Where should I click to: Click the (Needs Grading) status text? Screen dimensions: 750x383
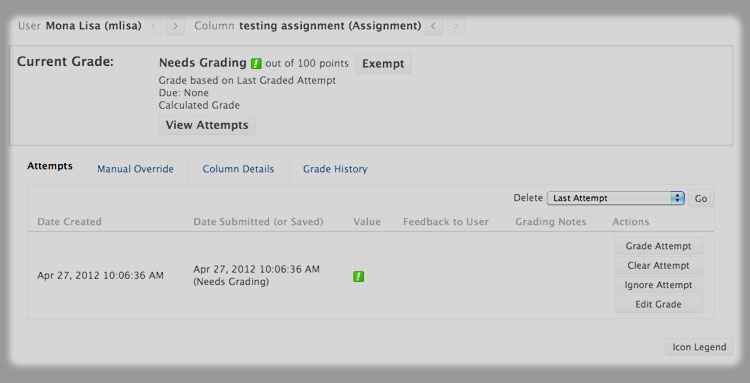pos(231,282)
